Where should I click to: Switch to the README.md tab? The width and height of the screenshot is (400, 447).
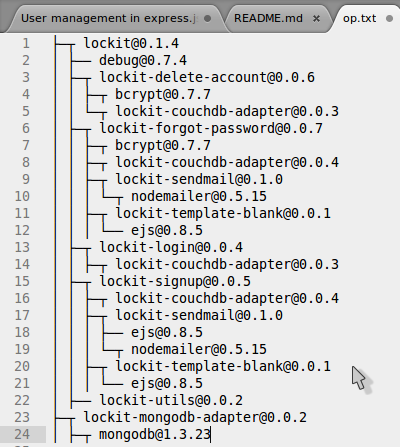268,18
